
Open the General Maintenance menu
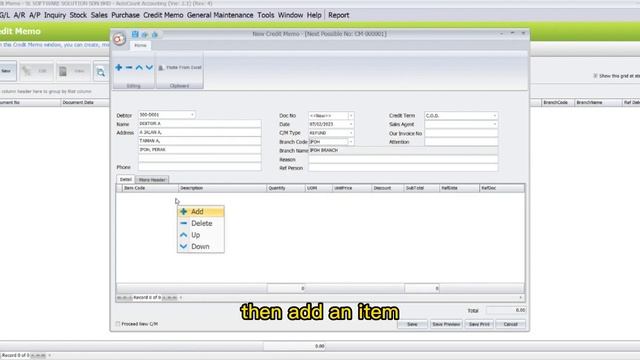[x=220, y=15]
